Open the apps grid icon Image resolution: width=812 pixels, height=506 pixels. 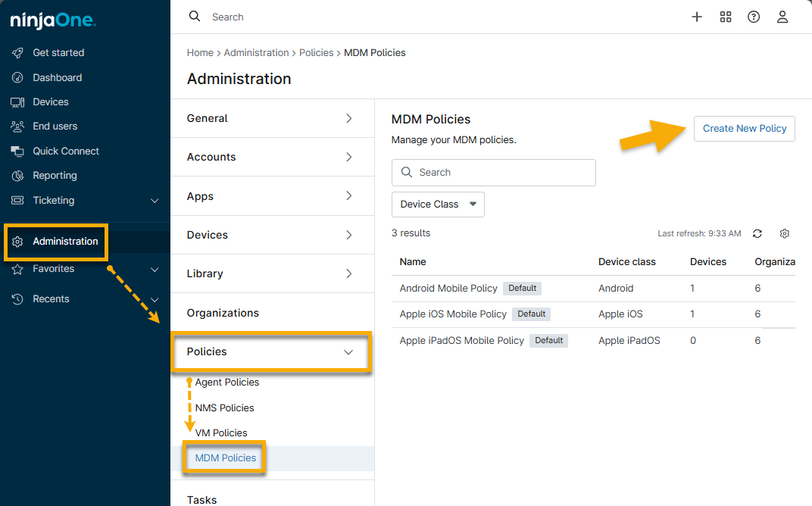click(726, 17)
